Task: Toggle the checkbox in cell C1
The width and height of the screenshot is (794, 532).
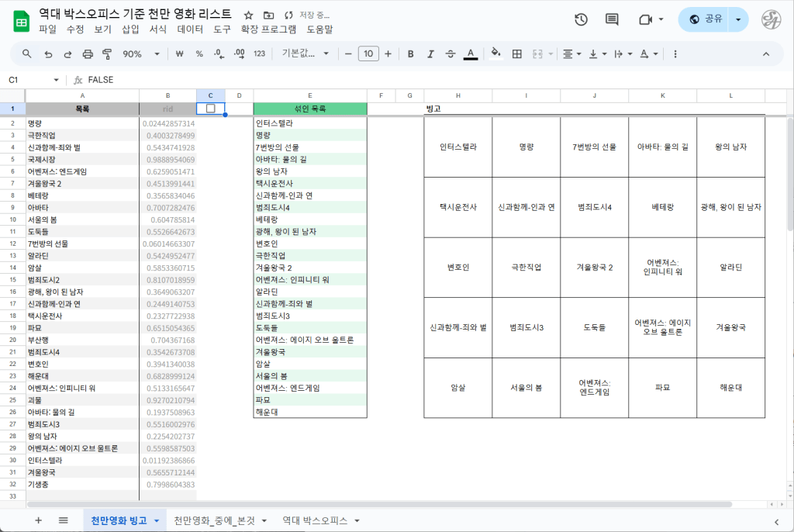Action: 210,109
